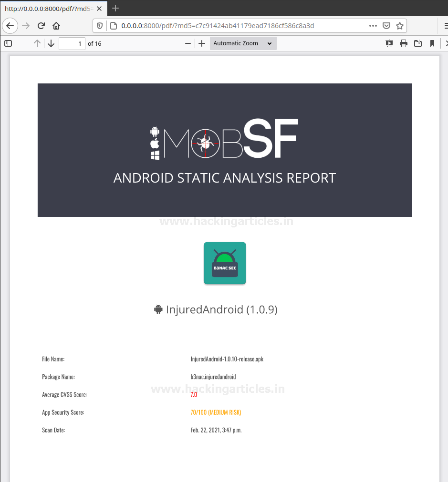
Task: Open the page actions three-dot menu
Action: point(373,26)
